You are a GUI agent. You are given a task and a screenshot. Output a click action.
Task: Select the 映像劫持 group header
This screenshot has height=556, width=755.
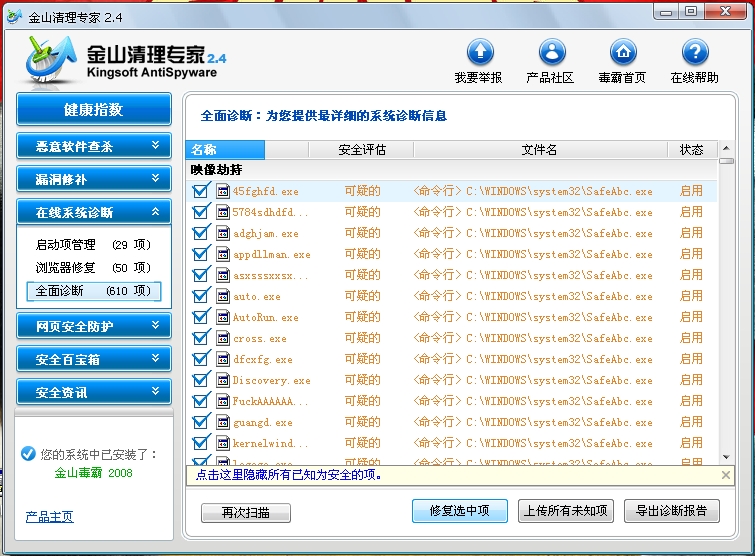[x=216, y=169]
